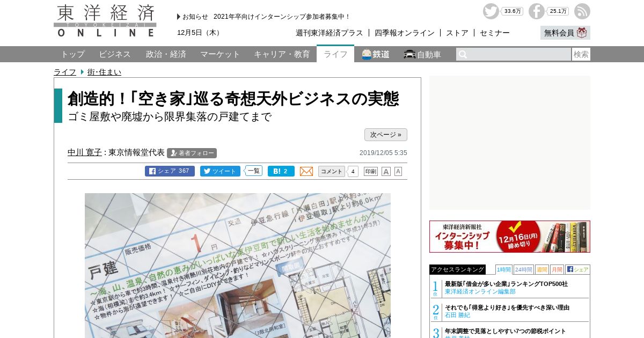Share article with Facebook シェア button

(170, 171)
